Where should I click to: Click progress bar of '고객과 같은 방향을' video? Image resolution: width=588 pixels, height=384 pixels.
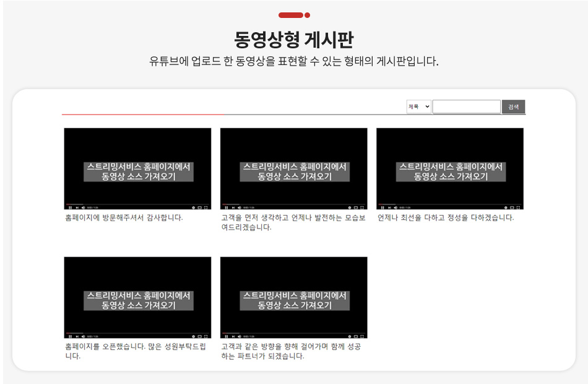293,333
